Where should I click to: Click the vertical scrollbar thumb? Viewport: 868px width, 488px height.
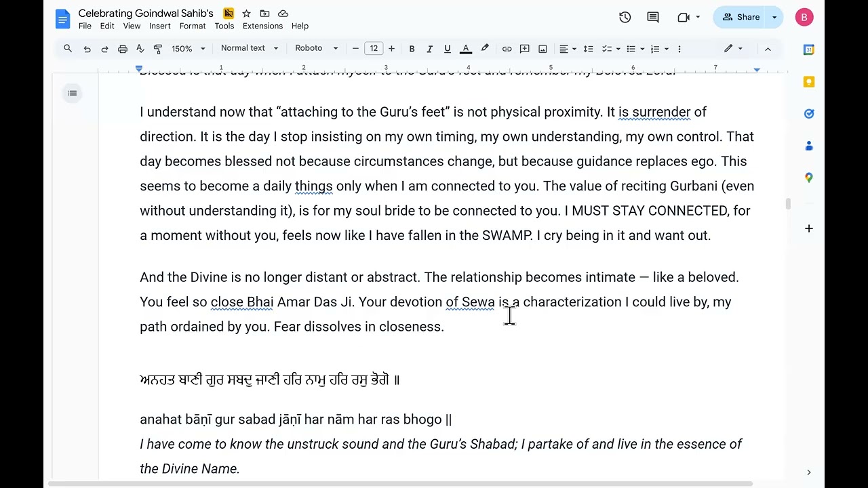[787, 203]
